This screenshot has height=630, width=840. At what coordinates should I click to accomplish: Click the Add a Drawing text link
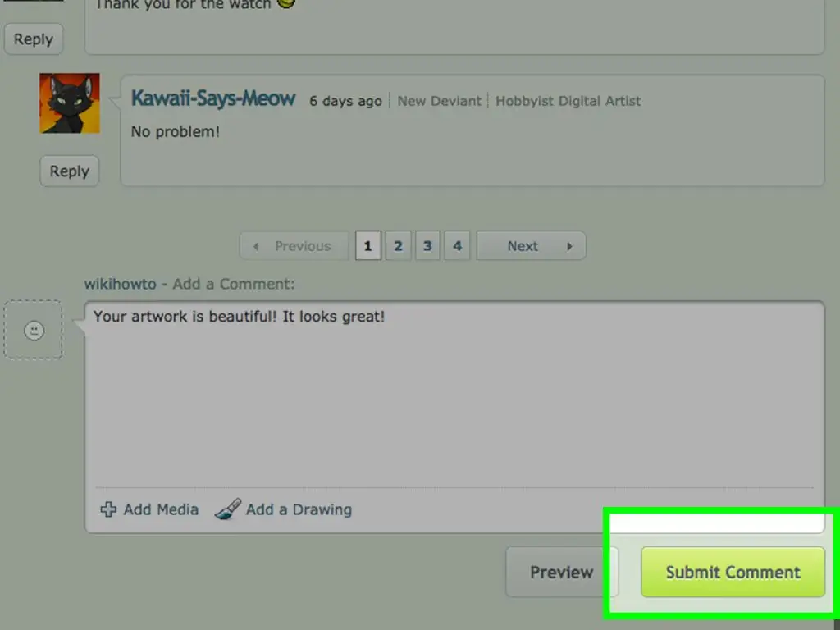(x=299, y=509)
